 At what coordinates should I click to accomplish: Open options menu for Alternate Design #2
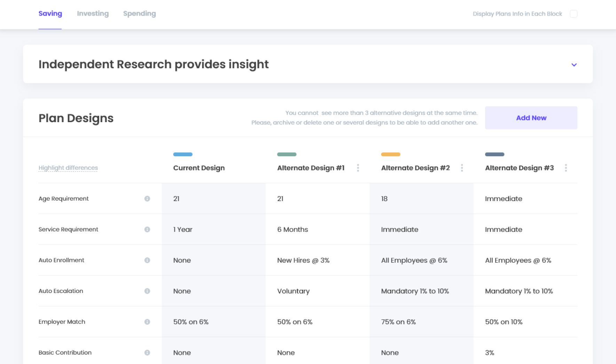[462, 168]
